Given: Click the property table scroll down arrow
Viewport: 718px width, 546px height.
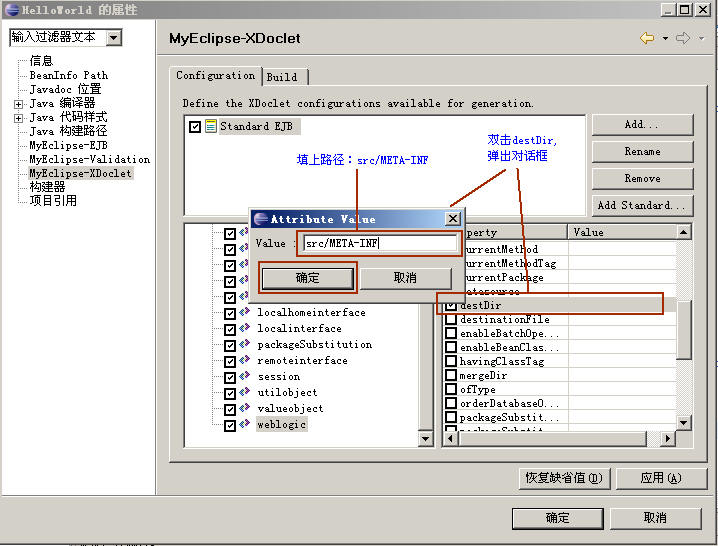Looking at the screenshot, I should 683,423.
